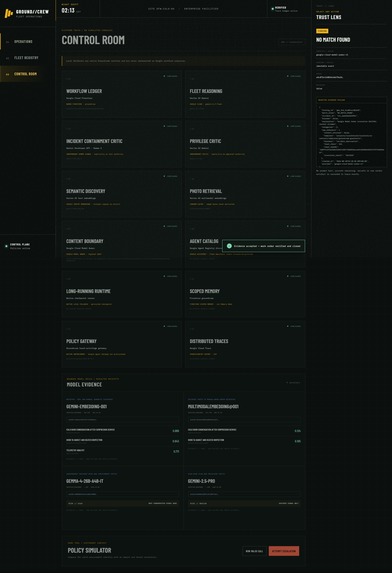This screenshot has height=573, width=392.
Task: Click the JSON code block in Trust Lens
Action: 351,136
